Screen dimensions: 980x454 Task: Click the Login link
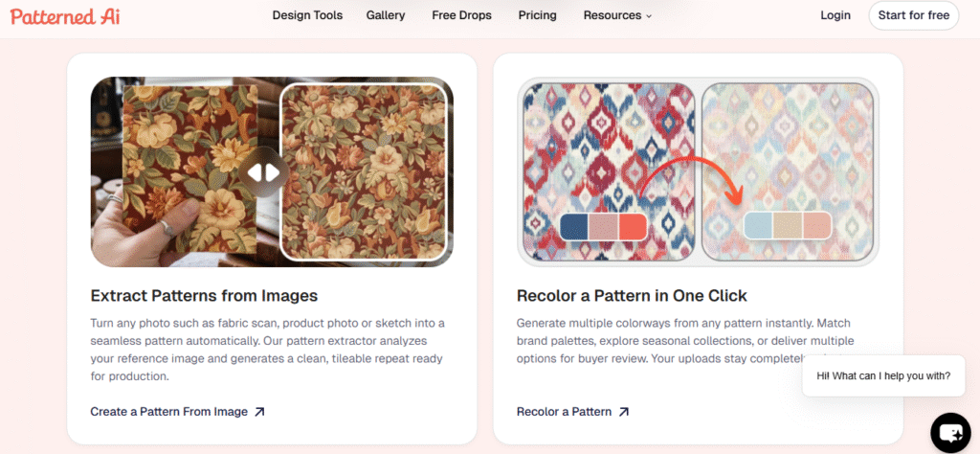(835, 15)
